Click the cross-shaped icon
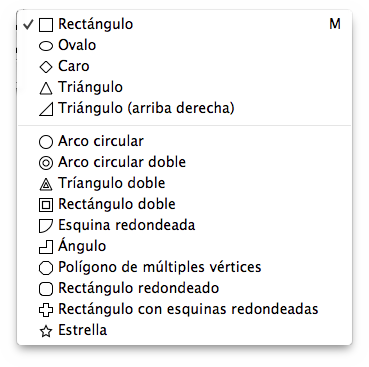Screen dimensions: 369x367 click(x=46, y=310)
